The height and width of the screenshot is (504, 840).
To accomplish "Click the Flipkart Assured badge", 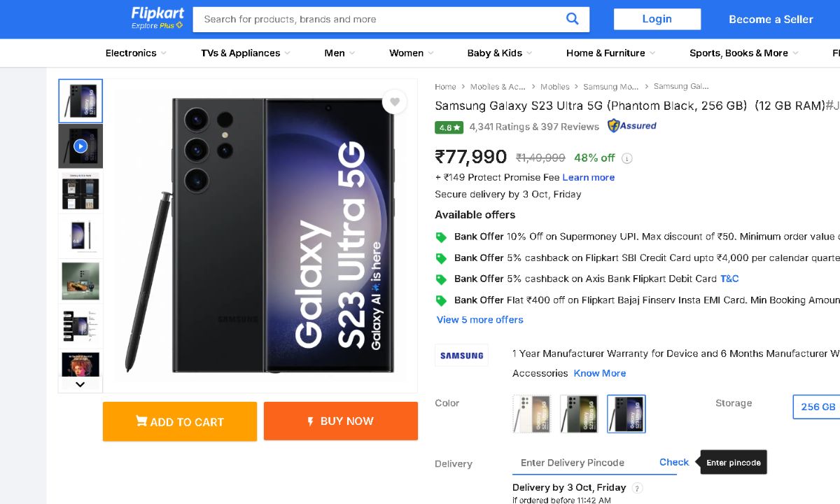I will 632,126.
